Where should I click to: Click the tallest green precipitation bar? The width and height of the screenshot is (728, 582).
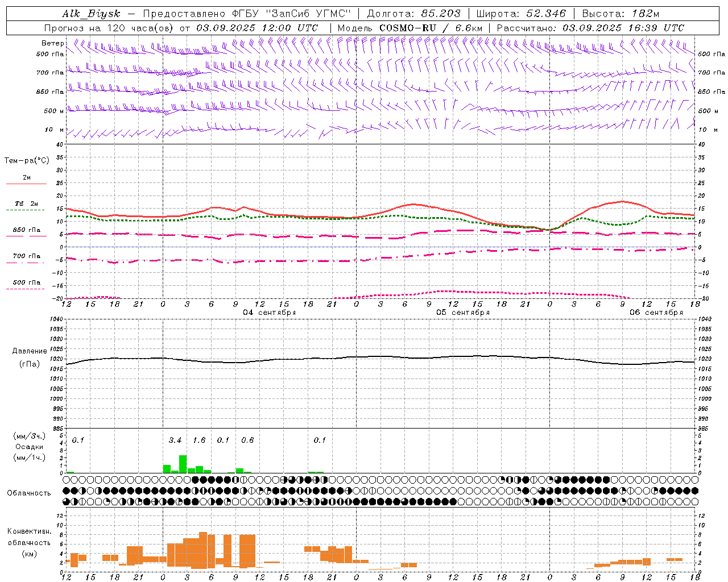(x=183, y=464)
